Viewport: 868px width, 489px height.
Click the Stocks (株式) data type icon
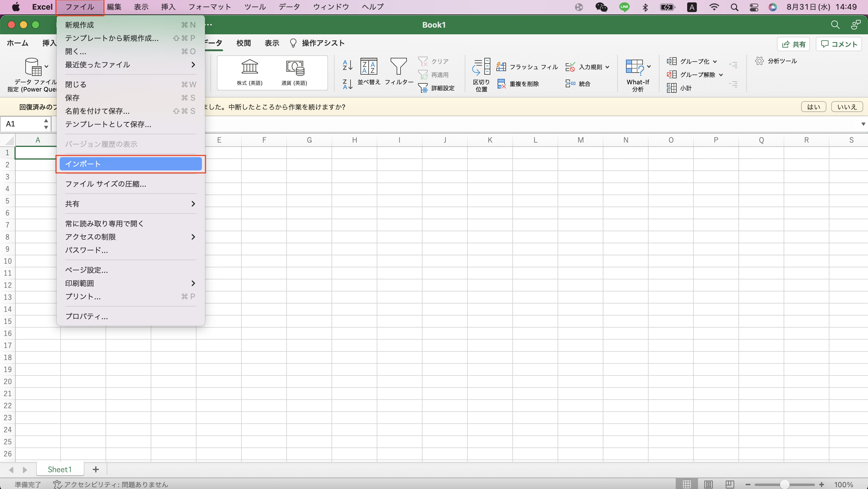coord(249,67)
